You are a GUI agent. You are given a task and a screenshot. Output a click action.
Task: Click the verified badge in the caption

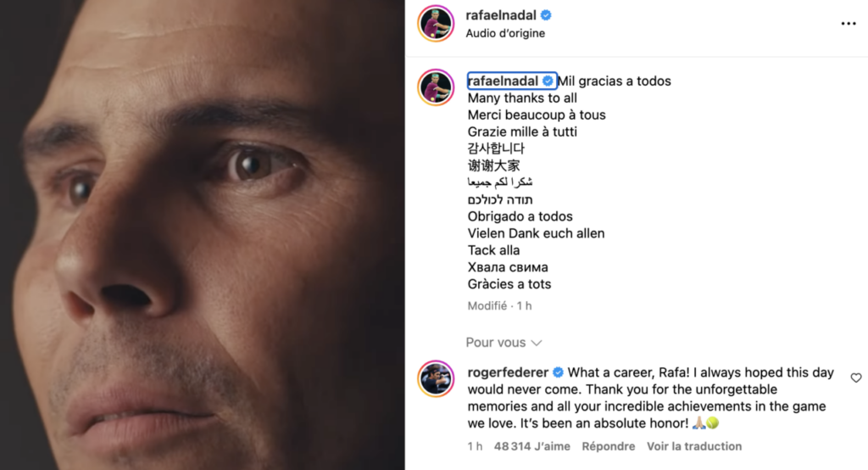(x=548, y=81)
